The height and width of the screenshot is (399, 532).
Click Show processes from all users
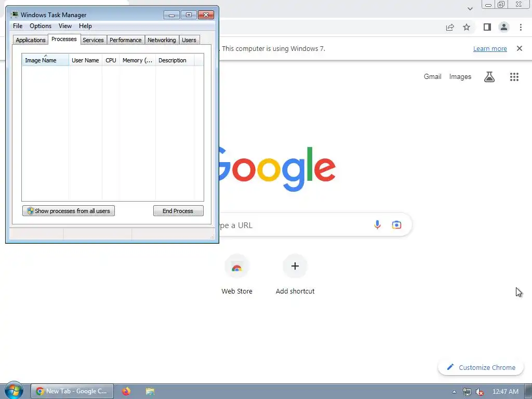coord(69,211)
